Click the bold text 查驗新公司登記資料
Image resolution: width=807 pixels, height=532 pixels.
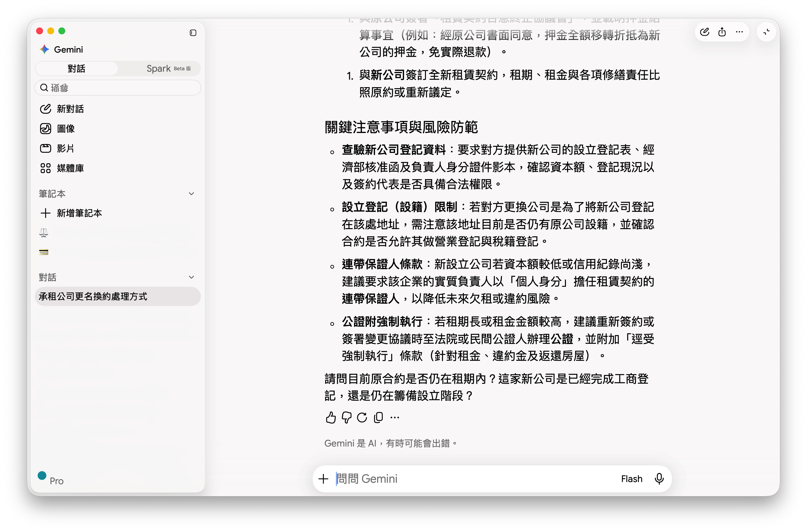[394, 150]
